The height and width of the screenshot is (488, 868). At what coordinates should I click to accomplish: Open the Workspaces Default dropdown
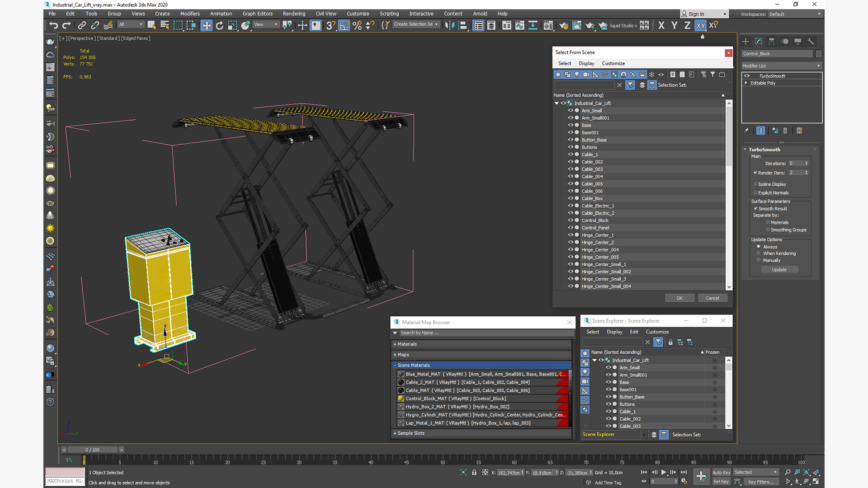(795, 14)
